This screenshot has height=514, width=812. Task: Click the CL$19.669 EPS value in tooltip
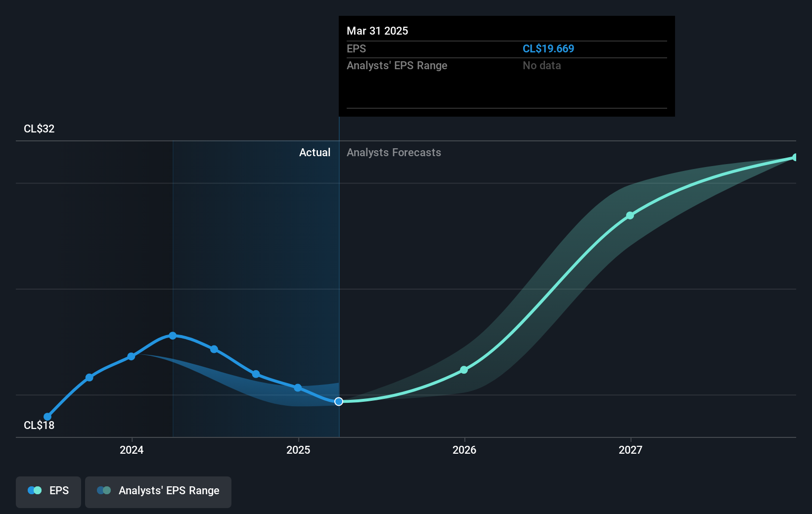(x=548, y=48)
